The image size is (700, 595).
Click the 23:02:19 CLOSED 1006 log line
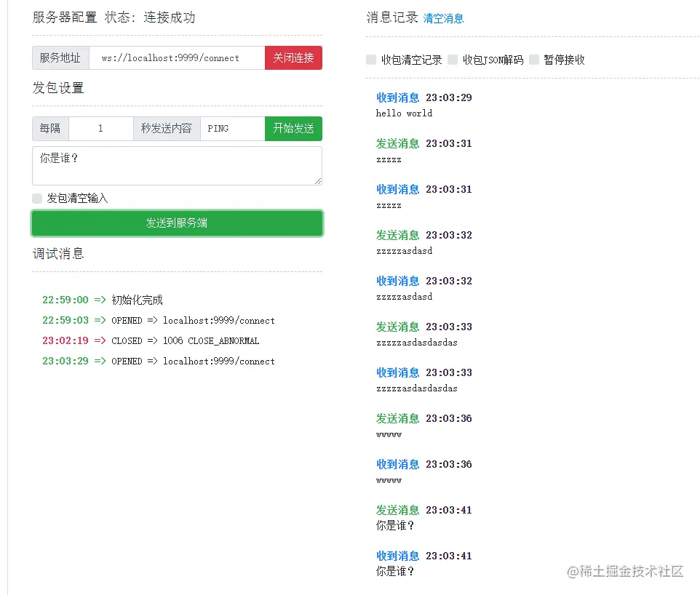tap(151, 341)
